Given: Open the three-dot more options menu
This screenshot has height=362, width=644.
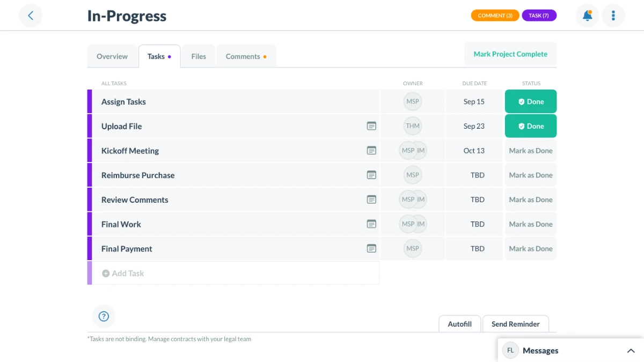Looking at the screenshot, I should (613, 16).
